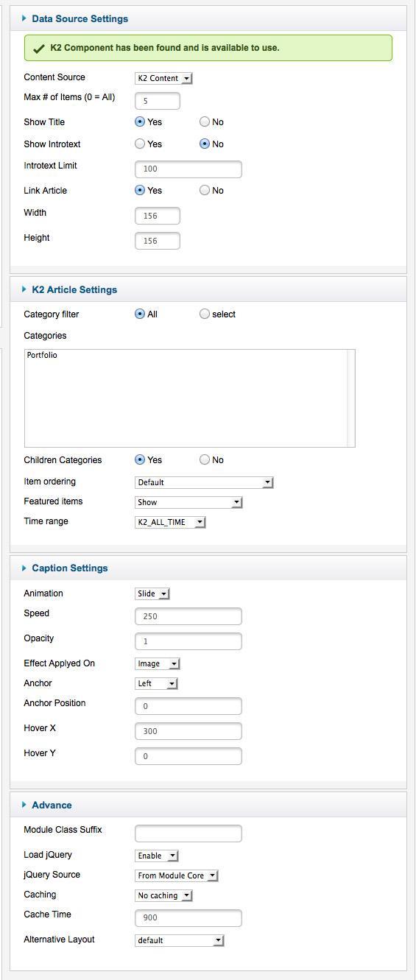Open the Content Source dropdown
The height and width of the screenshot is (980, 416).
(163, 78)
